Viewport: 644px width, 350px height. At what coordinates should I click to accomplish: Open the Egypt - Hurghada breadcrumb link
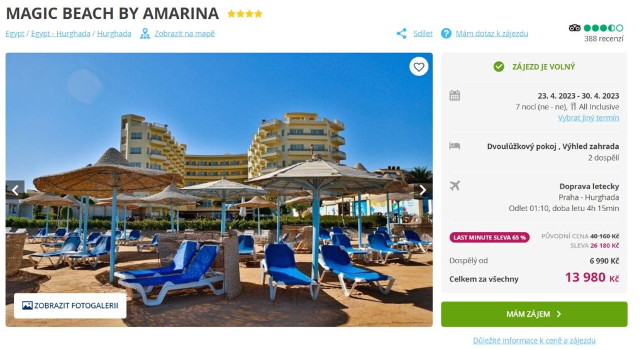(x=61, y=34)
